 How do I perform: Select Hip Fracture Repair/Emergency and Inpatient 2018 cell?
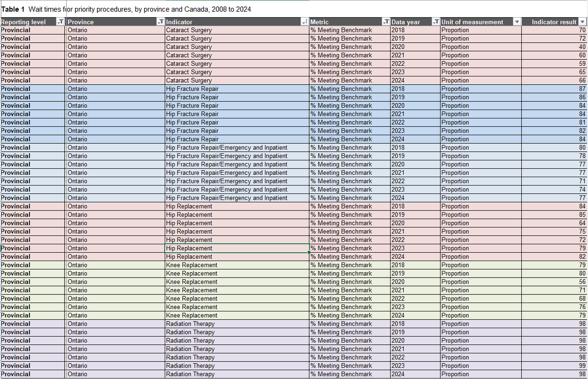click(x=237, y=147)
